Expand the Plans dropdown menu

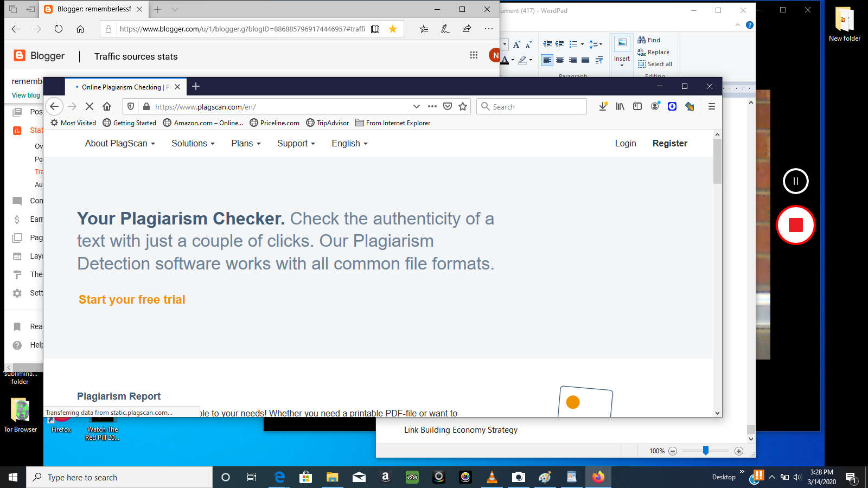[246, 143]
